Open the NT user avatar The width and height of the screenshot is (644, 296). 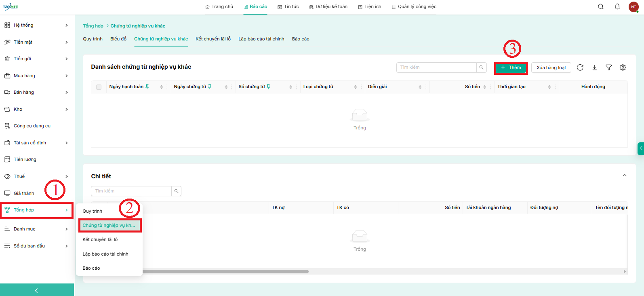(633, 7)
